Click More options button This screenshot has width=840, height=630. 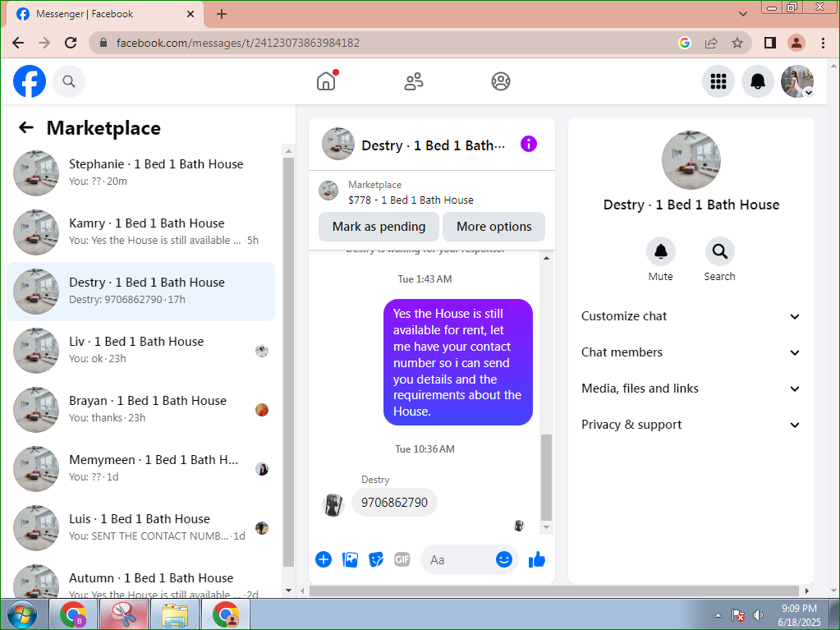494,227
